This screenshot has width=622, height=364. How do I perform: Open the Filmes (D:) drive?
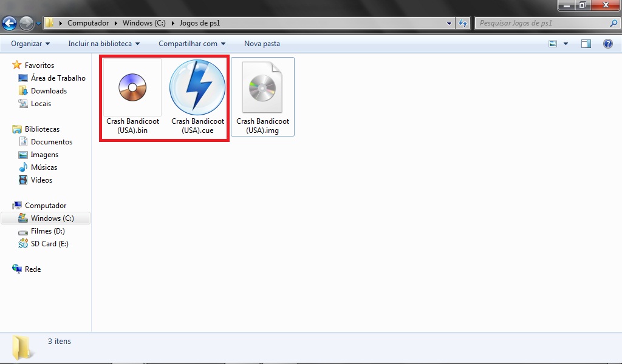pyautogui.click(x=47, y=231)
